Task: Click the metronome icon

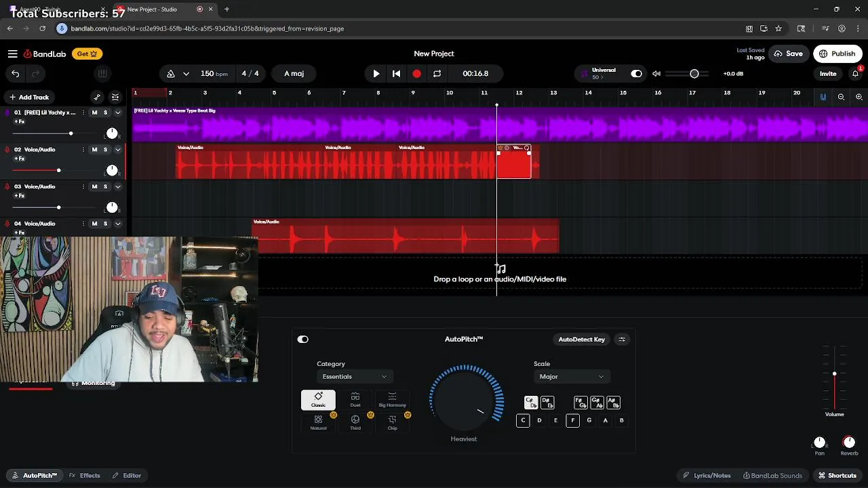Action: 171,73
